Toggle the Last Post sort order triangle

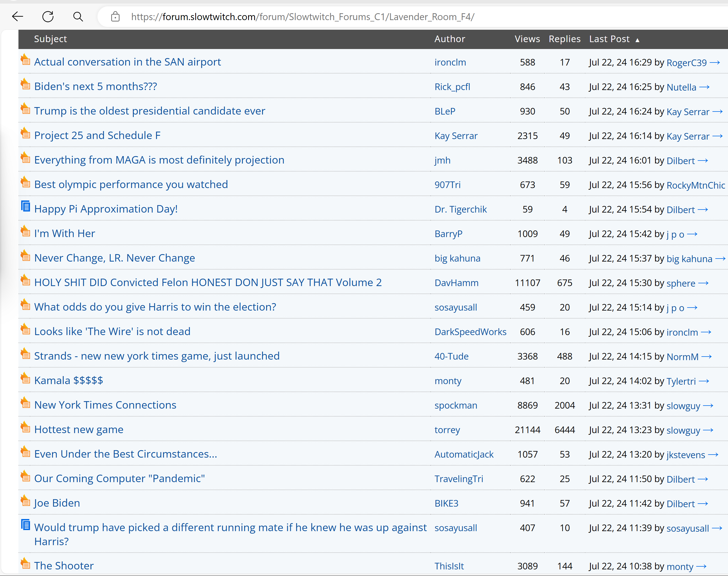pos(638,39)
